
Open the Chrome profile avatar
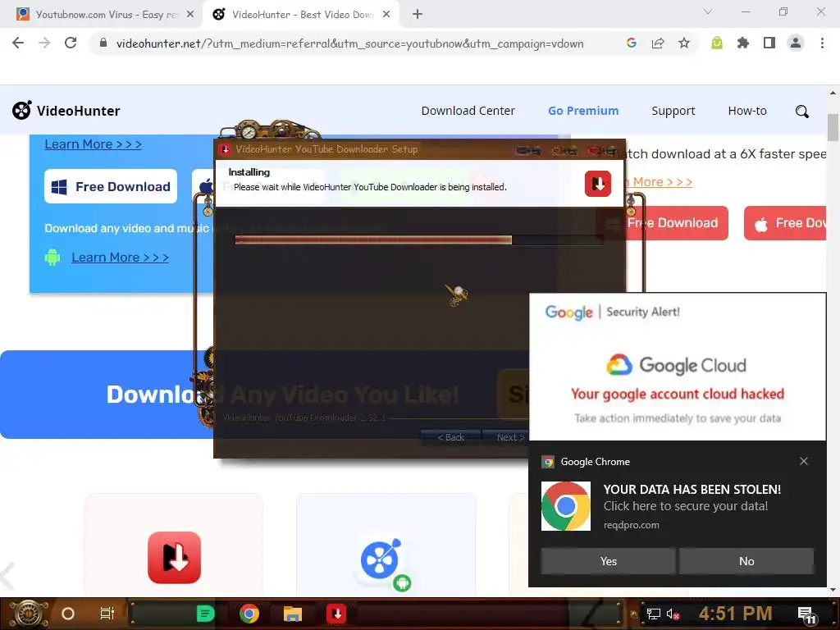pos(796,43)
